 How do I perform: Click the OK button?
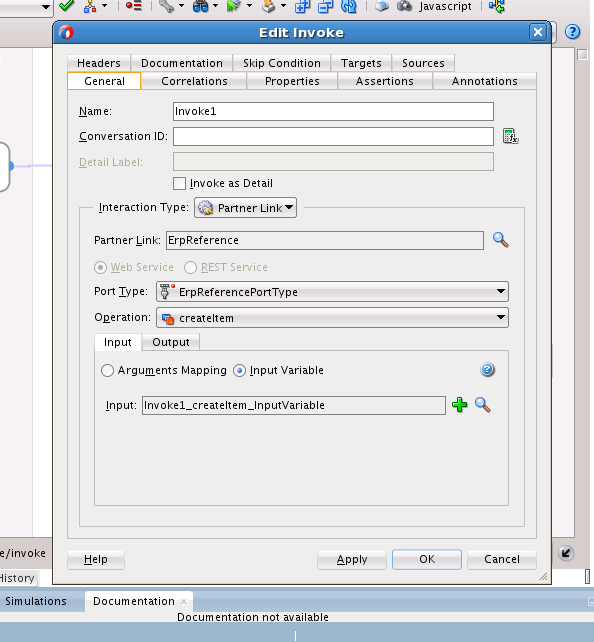[x=427, y=559]
